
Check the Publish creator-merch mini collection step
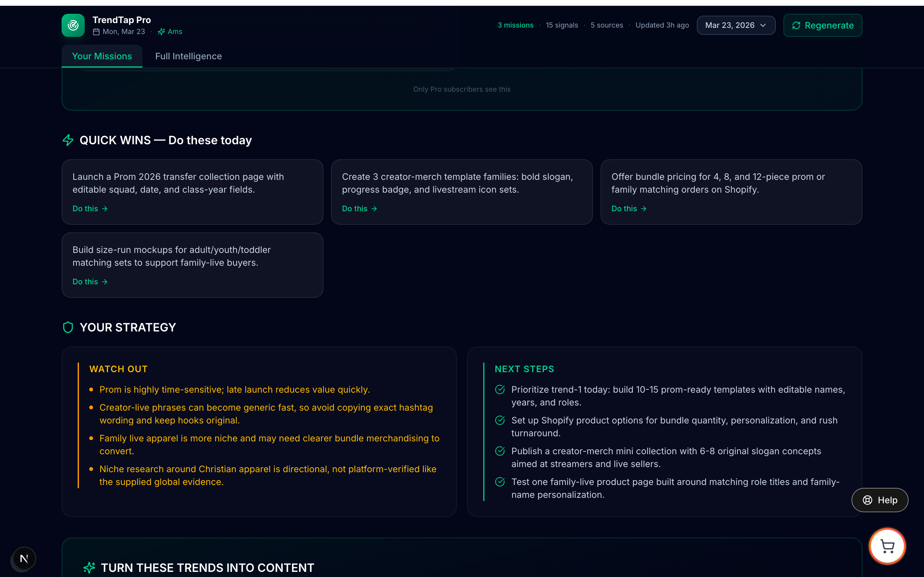(500, 451)
